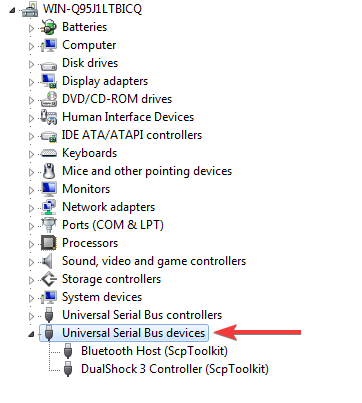The height and width of the screenshot is (403, 362).
Task: Click the Mice and pointing devices icon
Action: [x=49, y=171]
